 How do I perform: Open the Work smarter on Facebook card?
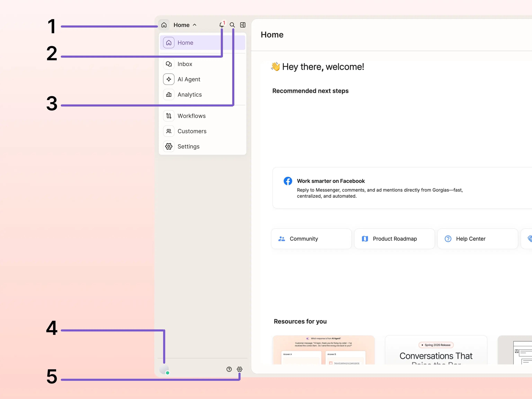[x=402, y=188]
